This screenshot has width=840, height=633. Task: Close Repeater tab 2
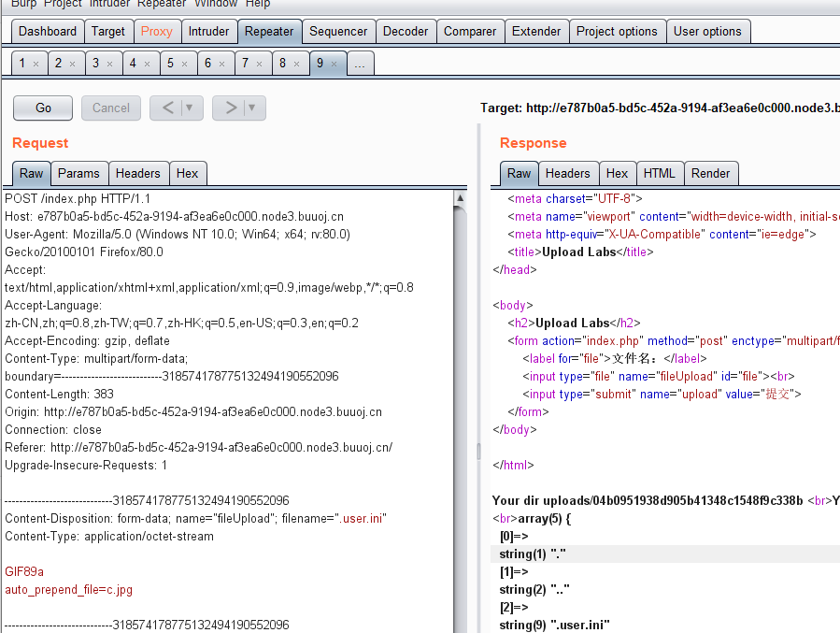72,64
